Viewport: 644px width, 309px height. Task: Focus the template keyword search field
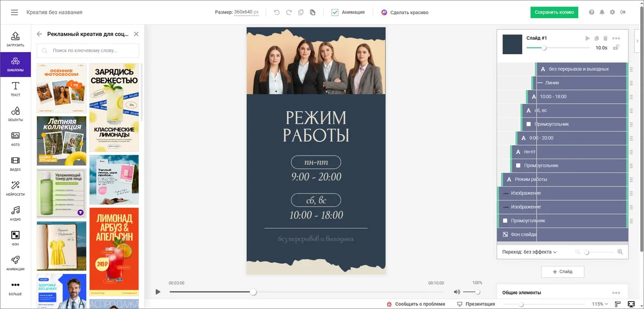(x=87, y=51)
